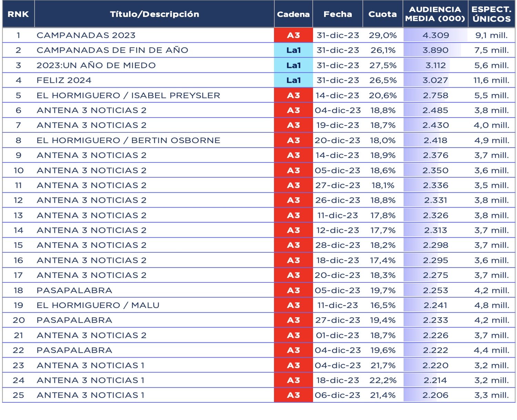Select the 11,6 mill. unique viewers cell
Image resolution: width=517 pixels, height=420 pixels.
pyautogui.click(x=491, y=80)
